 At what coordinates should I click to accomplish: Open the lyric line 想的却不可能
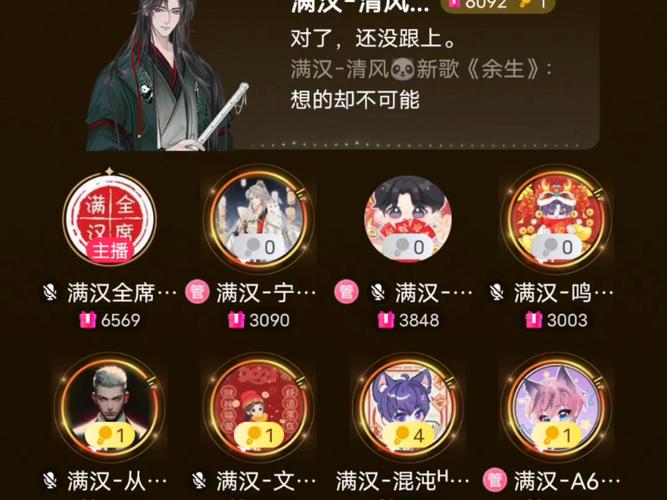[355, 100]
